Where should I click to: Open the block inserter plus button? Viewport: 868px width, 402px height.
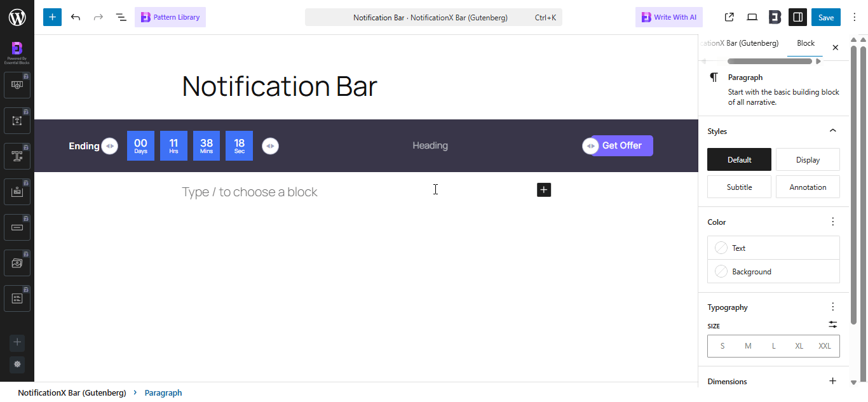[52, 17]
